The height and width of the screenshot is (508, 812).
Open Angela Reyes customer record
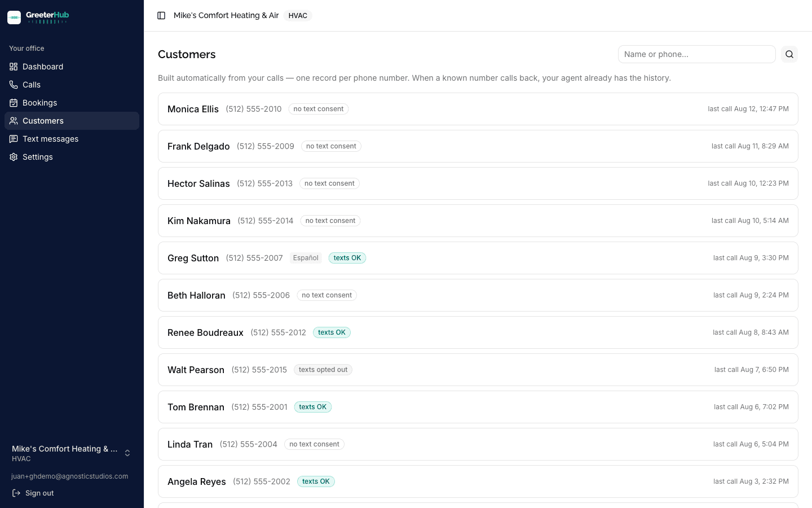(x=478, y=481)
